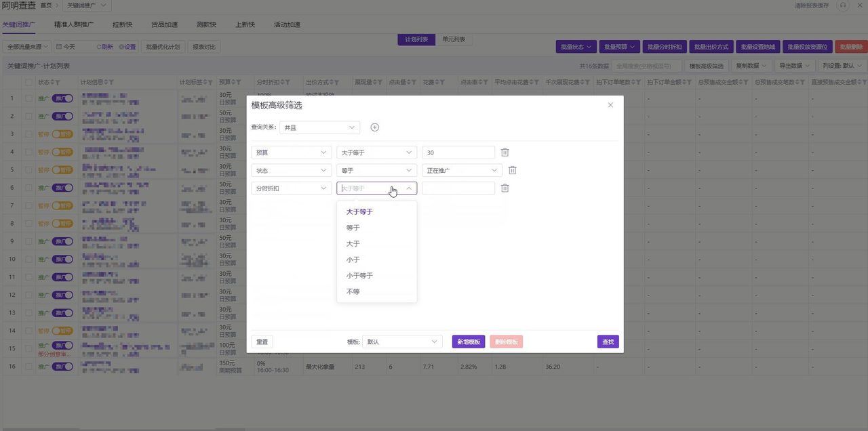868x431 pixels.
Task: Click the 全局搜索 search box above the table
Action: pyautogui.click(x=646, y=66)
